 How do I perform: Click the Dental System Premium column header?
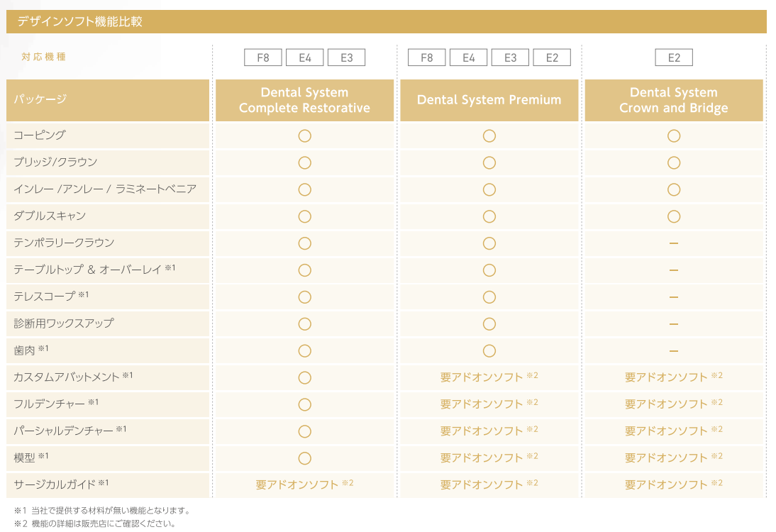[x=489, y=100]
